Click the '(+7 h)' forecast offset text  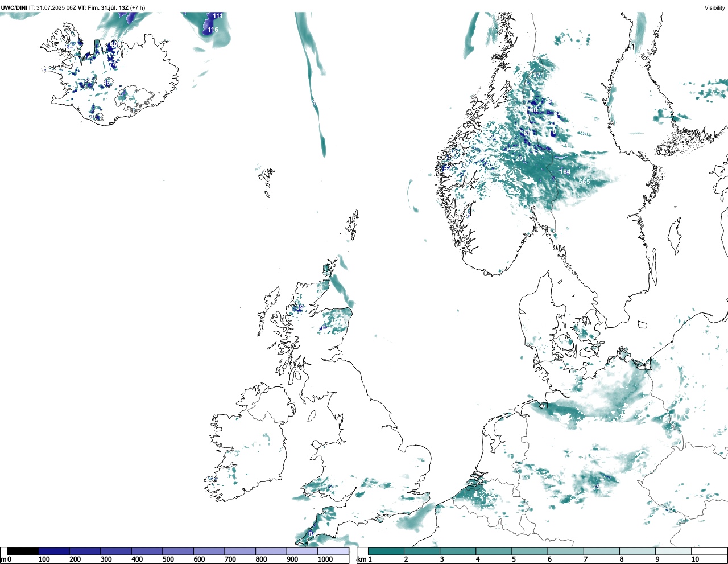coord(138,8)
